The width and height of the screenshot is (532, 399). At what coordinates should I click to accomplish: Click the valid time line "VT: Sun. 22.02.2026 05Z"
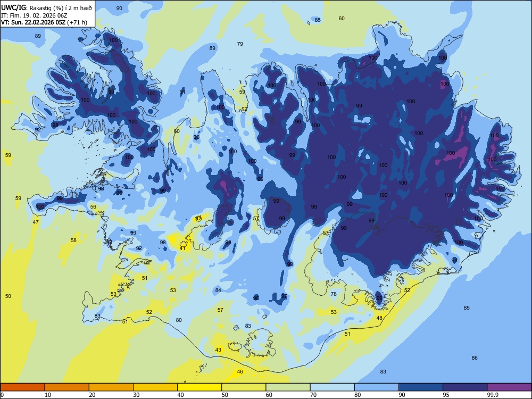33,22
